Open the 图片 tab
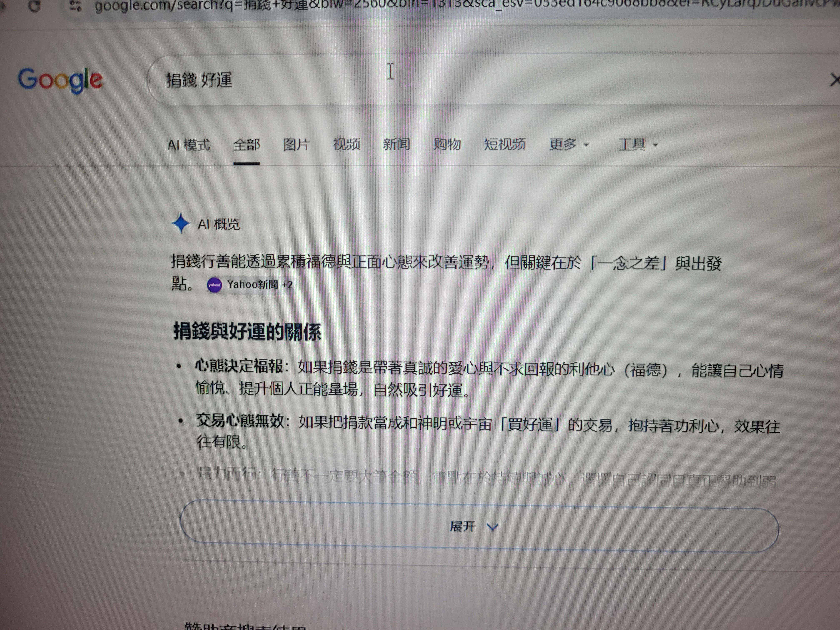This screenshot has height=630, width=840. pos(296,145)
